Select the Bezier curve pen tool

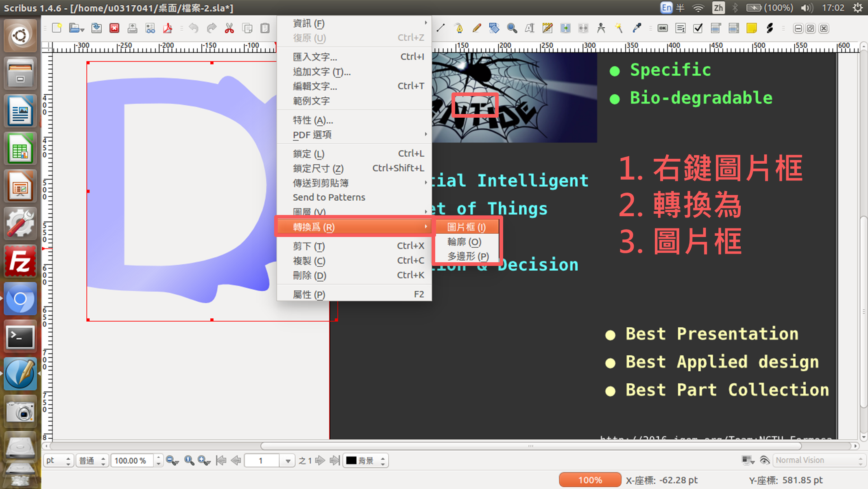pyautogui.click(x=458, y=28)
